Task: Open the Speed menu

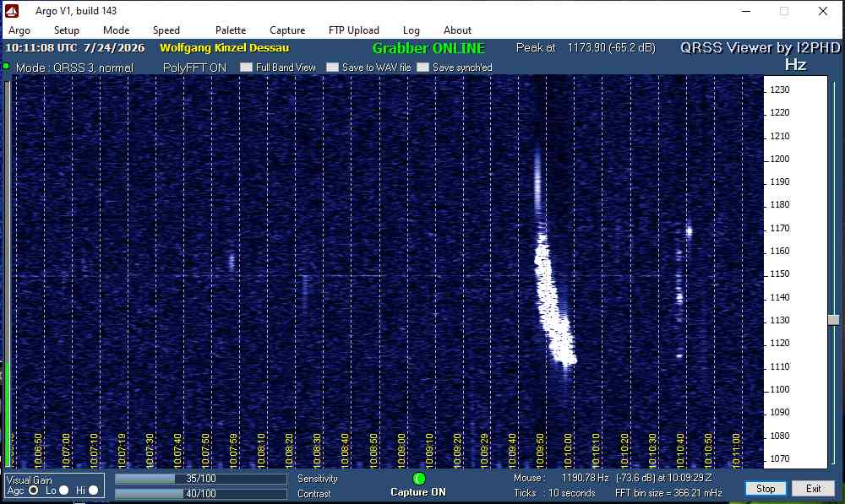Action: coord(166,30)
